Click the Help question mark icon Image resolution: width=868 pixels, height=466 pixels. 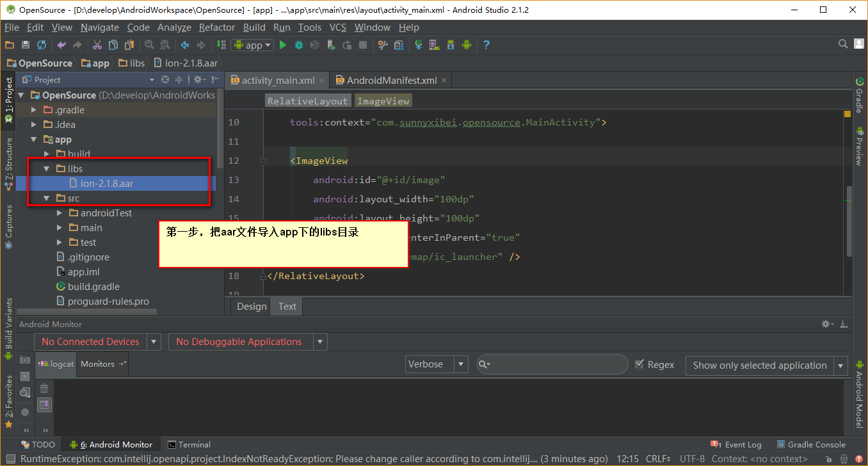coord(486,45)
